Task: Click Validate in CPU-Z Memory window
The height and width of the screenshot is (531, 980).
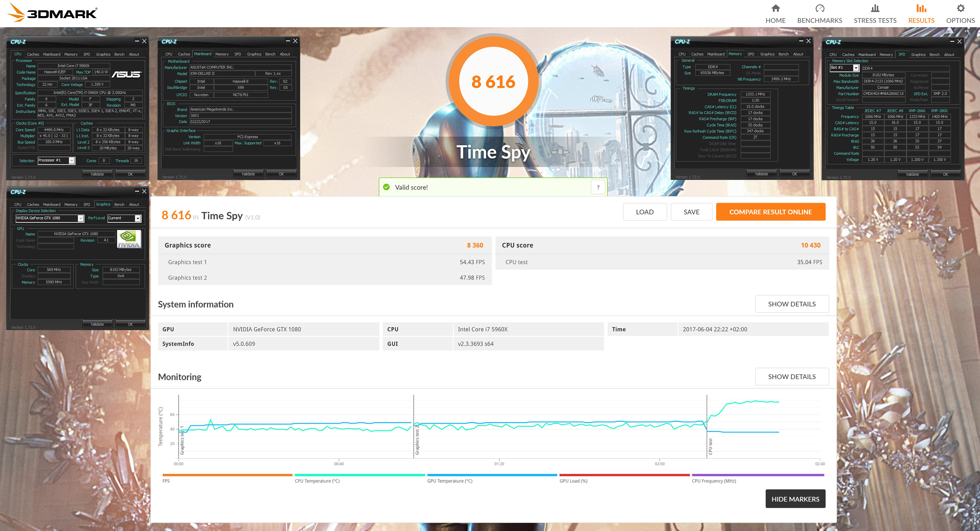Action: pos(761,174)
